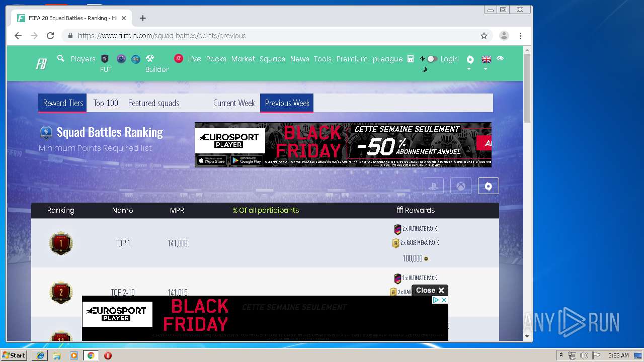
Task: Click the App Store badge in ad
Action: [212, 161]
